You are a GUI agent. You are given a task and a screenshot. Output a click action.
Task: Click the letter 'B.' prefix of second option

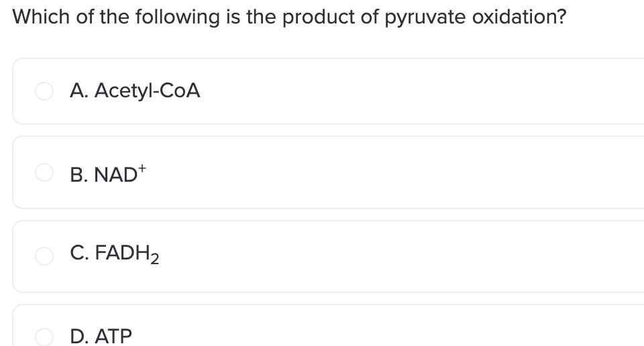[78, 175]
